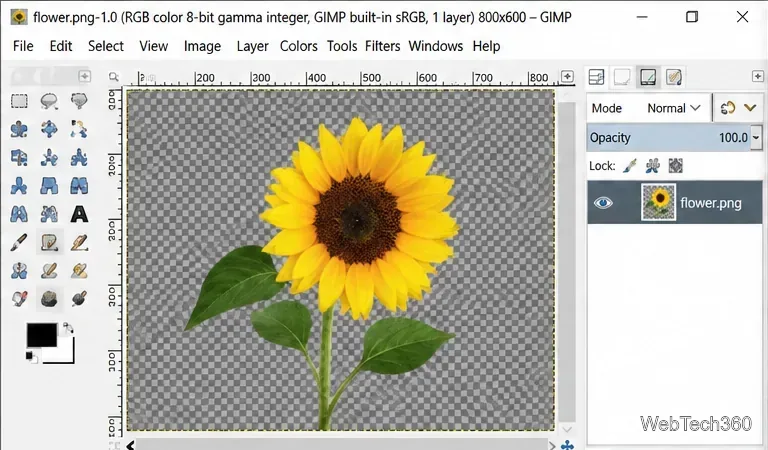Open the Layer menu
This screenshot has width=768, height=450.
pos(252,46)
